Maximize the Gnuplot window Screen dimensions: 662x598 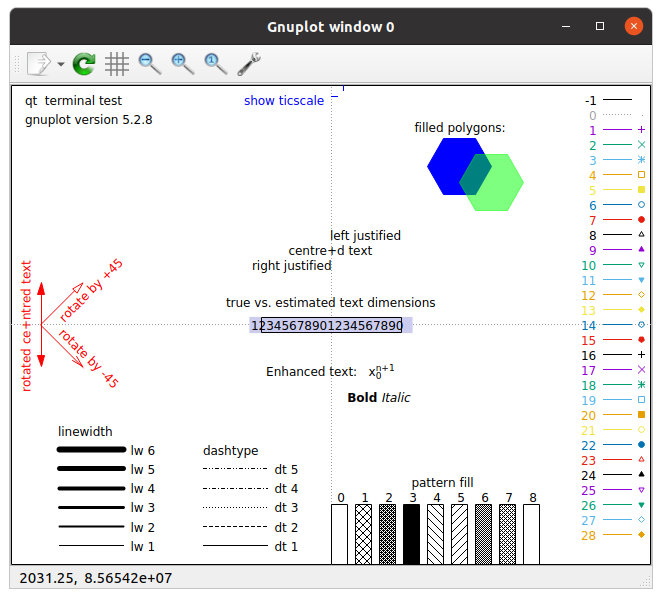pos(599,27)
